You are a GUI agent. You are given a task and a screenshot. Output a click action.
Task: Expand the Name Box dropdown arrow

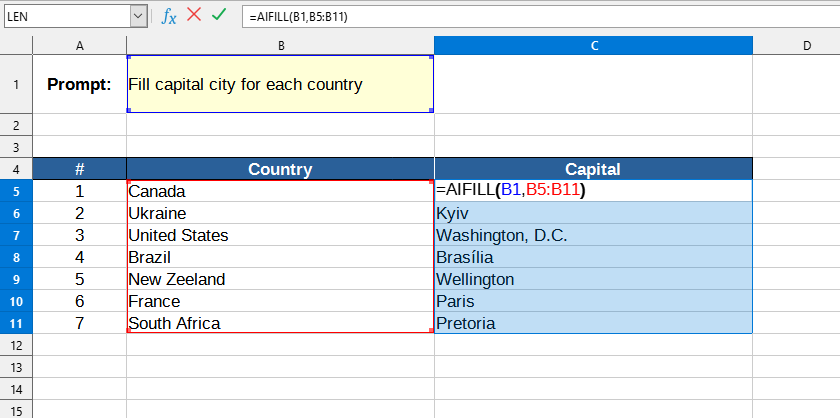pyautogui.click(x=138, y=16)
